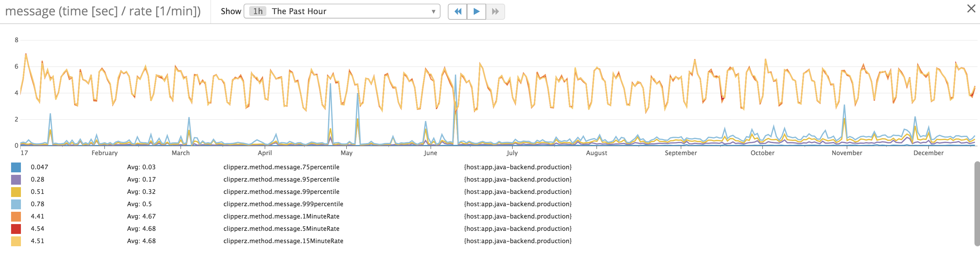Click the '1h' badge in the time selector
Viewport: 980px width, 253px height.
coord(258,11)
